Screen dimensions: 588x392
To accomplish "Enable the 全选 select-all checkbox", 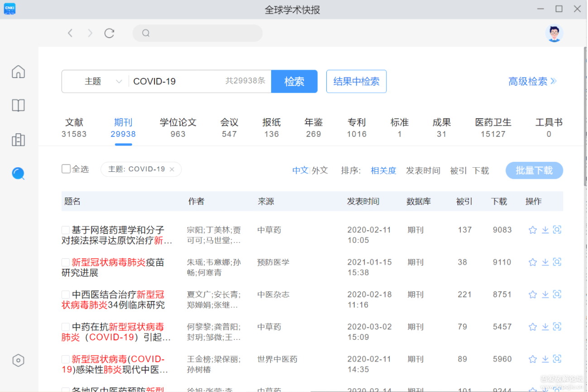I will point(66,168).
